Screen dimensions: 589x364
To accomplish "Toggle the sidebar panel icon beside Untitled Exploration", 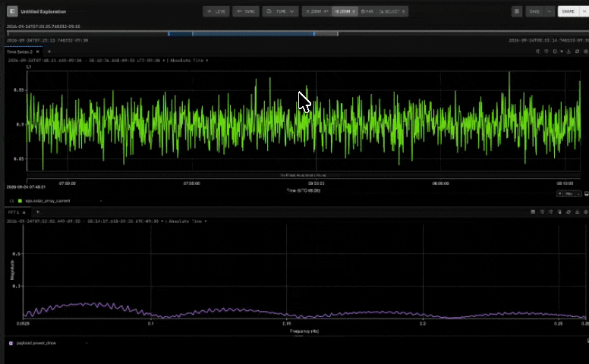I will point(12,11).
